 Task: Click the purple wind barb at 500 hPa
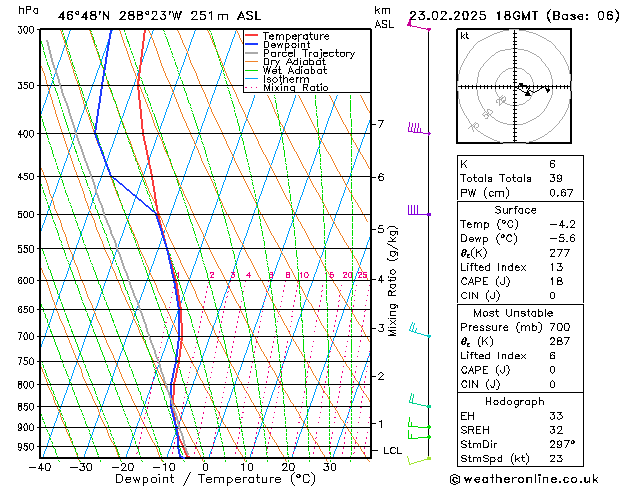coord(417,211)
